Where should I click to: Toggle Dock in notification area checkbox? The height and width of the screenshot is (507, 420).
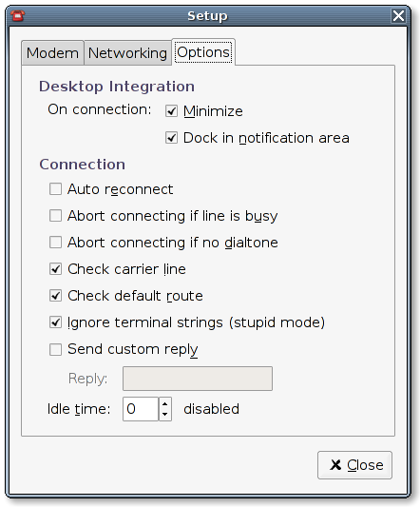[171, 138]
